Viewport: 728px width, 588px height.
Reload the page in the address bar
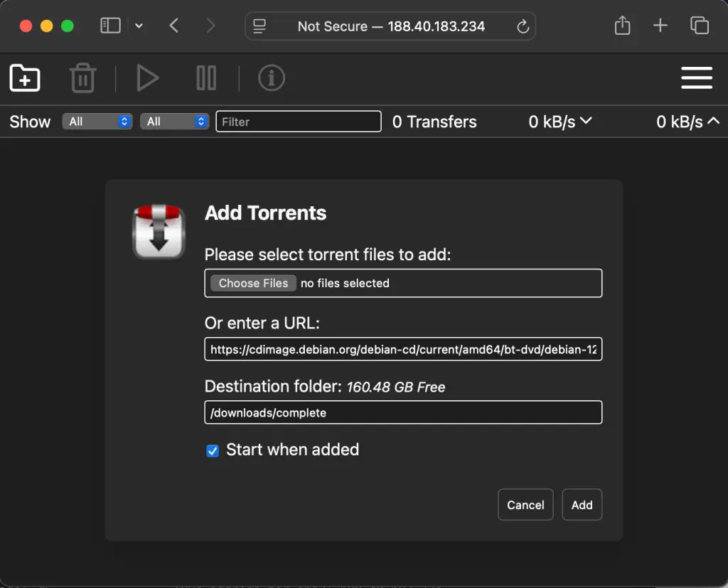[523, 26]
